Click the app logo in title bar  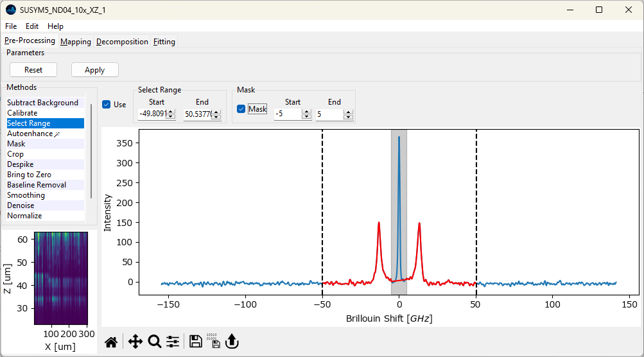click(11, 10)
